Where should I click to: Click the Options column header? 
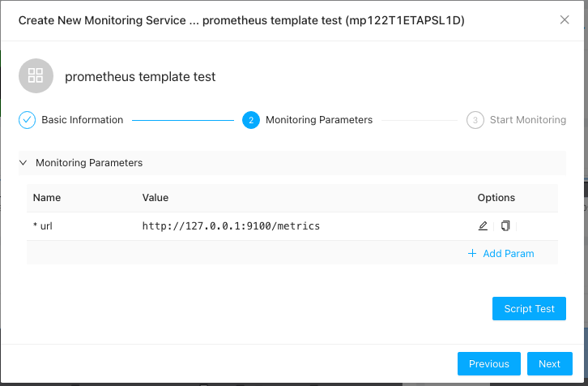[496, 198]
